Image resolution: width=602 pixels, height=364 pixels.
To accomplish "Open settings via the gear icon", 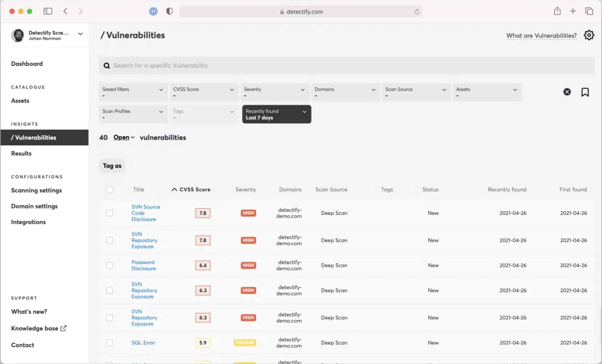I will tap(589, 35).
